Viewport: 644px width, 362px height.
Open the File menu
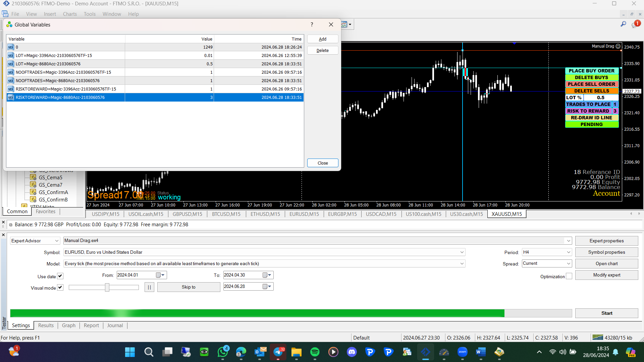coord(15,14)
